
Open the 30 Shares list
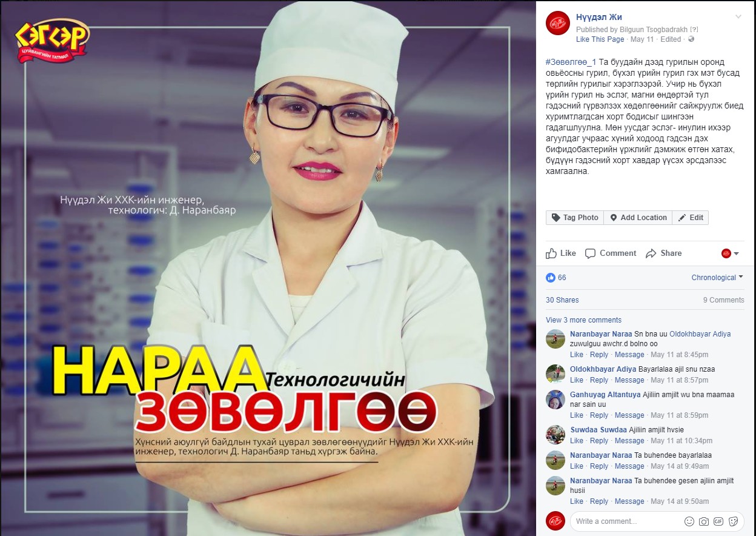(x=562, y=300)
